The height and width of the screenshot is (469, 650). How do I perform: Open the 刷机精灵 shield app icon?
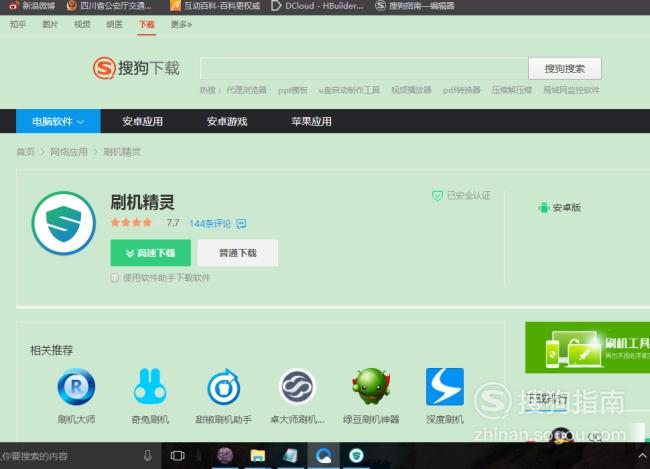64,223
